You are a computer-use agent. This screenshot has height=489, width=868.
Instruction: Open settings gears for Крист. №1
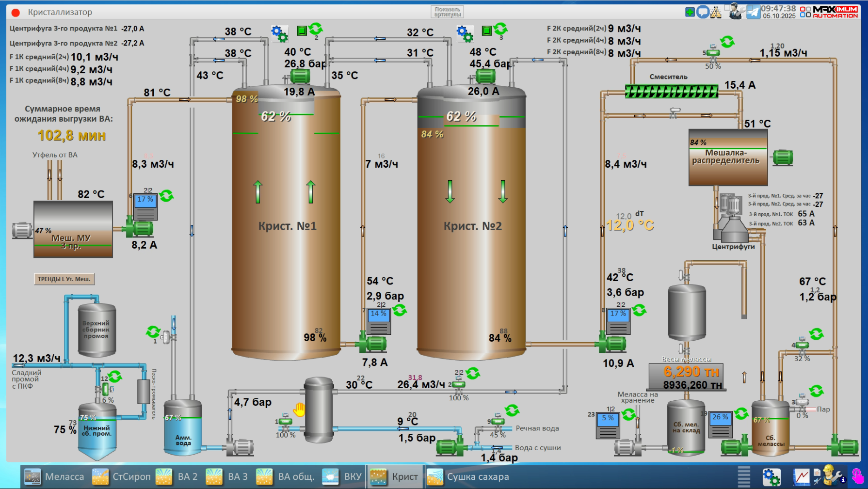279,33
